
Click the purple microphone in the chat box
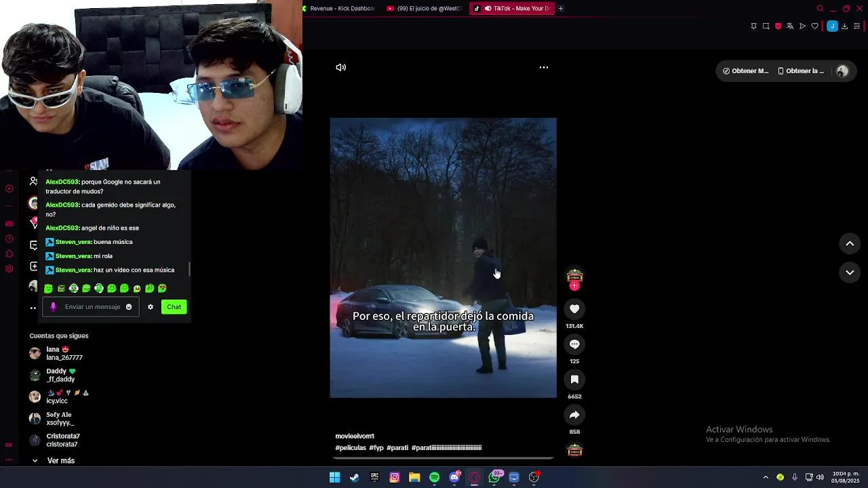point(54,307)
